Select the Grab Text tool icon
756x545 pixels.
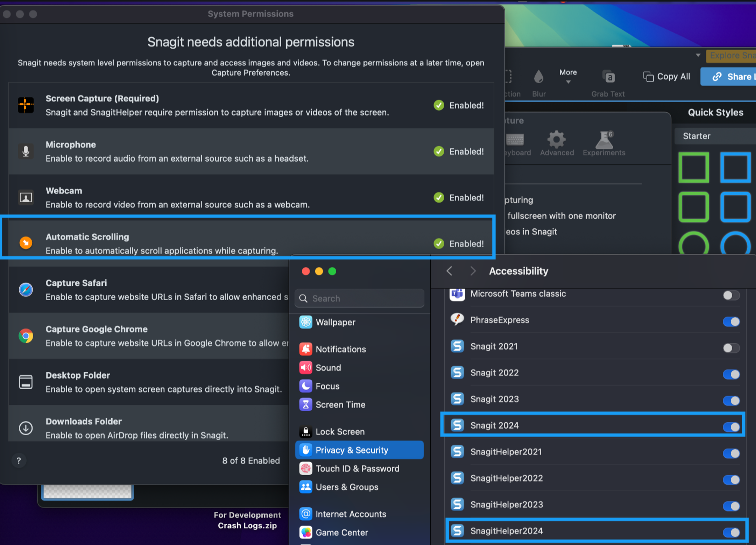click(608, 77)
